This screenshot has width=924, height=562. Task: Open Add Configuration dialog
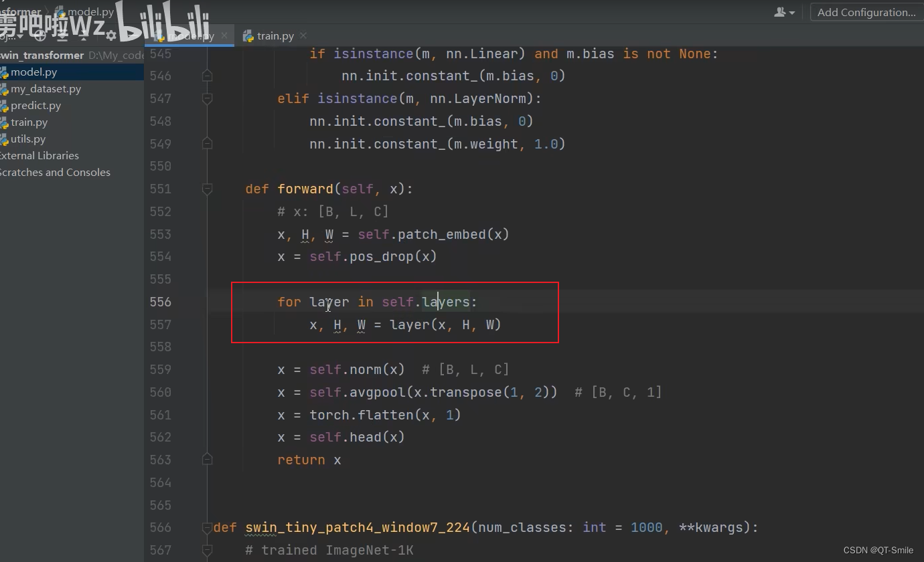point(866,12)
